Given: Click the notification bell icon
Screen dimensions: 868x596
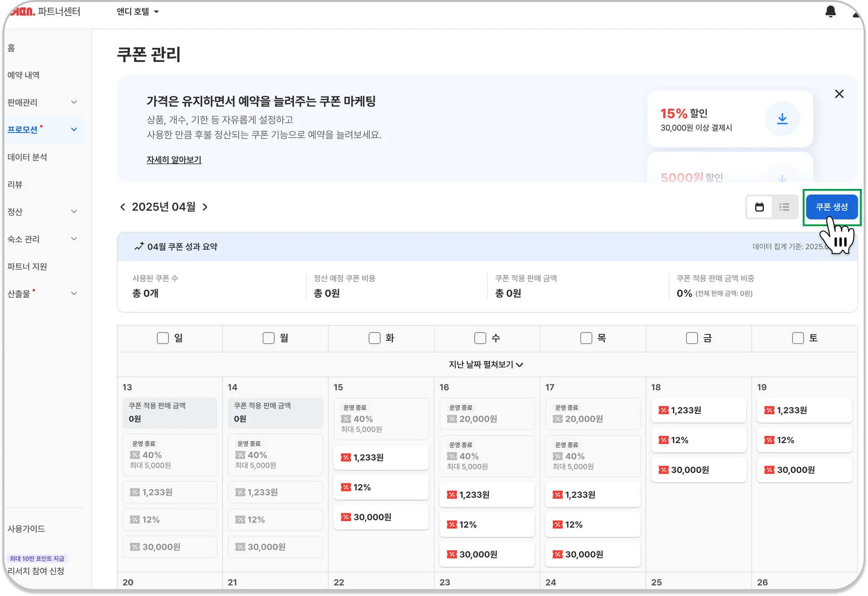Looking at the screenshot, I should [830, 11].
